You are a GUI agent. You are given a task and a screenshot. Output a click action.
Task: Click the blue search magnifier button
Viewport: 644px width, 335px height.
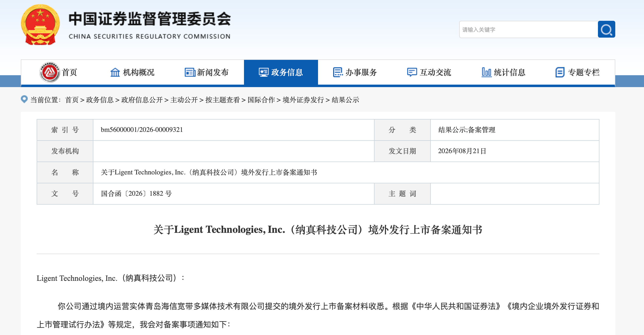pos(606,29)
